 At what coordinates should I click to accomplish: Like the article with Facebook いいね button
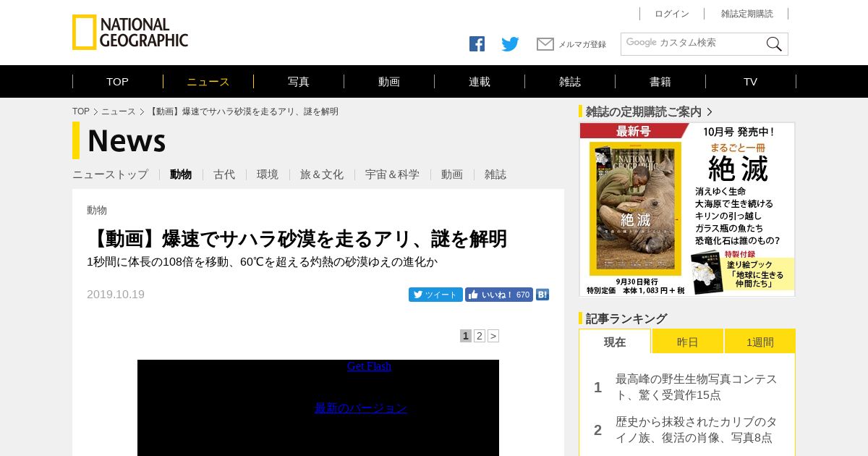pos(499,295)
